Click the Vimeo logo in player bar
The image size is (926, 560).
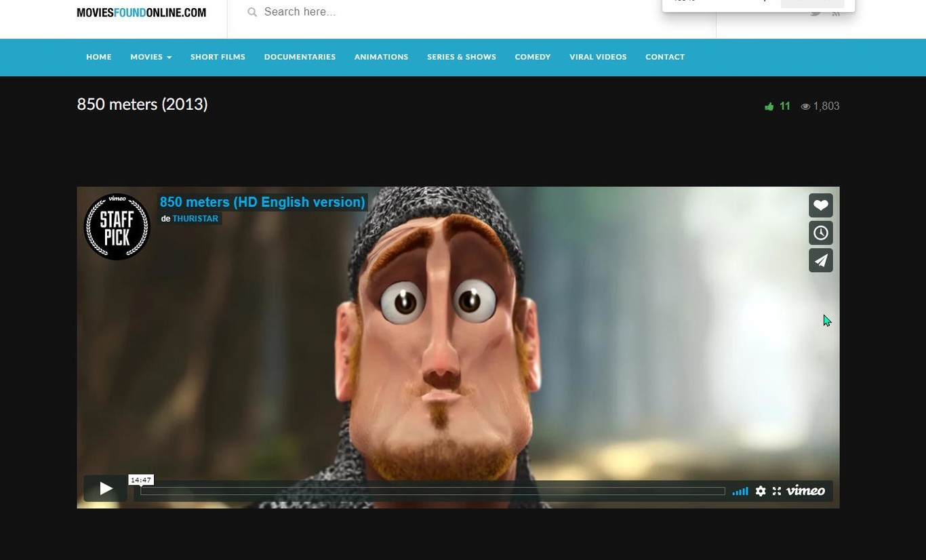coord(805,491)
